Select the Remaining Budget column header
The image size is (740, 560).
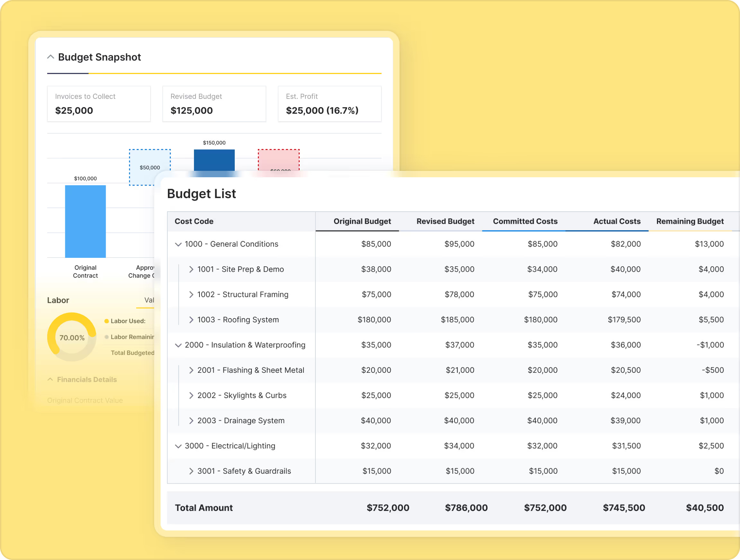[690, 222]
